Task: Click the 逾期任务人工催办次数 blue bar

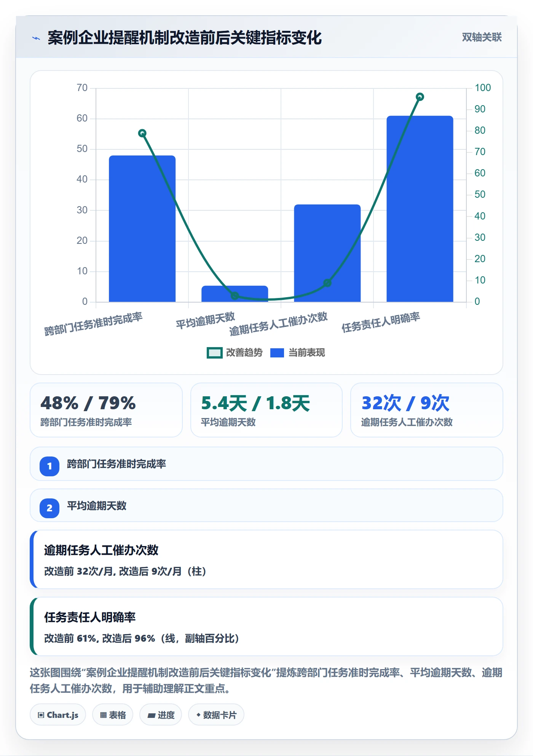Action: [327, 253]
